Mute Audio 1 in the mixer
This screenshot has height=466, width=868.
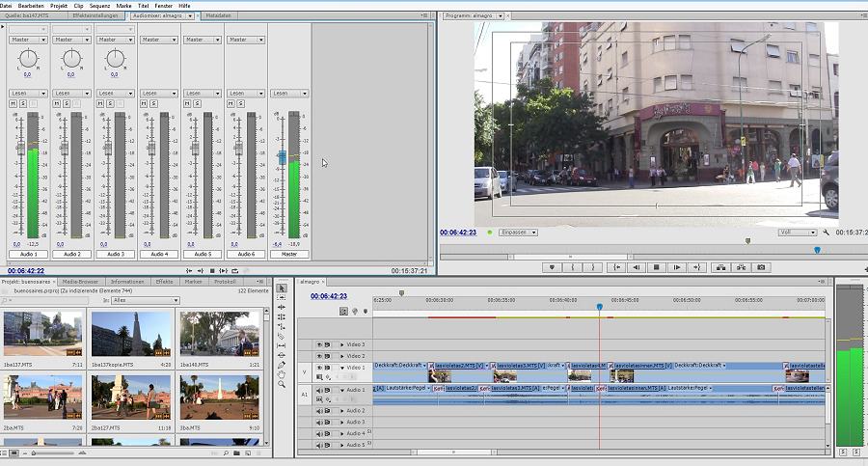pos(14,103)
